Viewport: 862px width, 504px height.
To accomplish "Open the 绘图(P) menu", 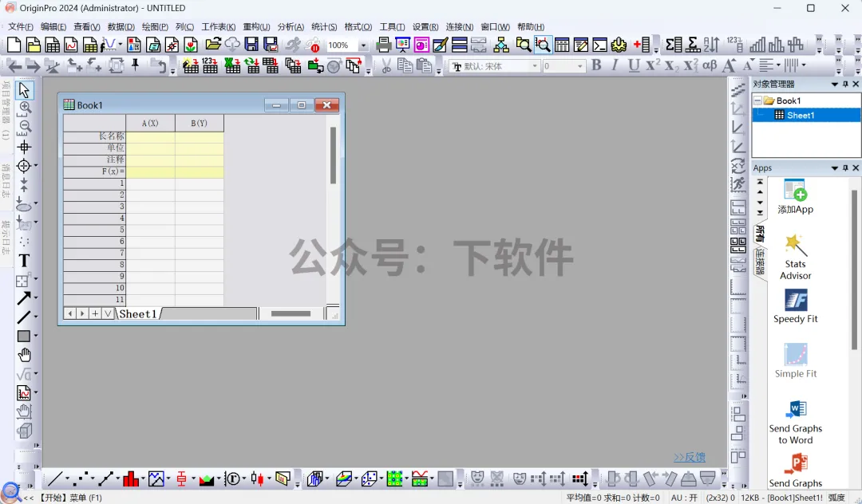I will click(x=155, y=27).
